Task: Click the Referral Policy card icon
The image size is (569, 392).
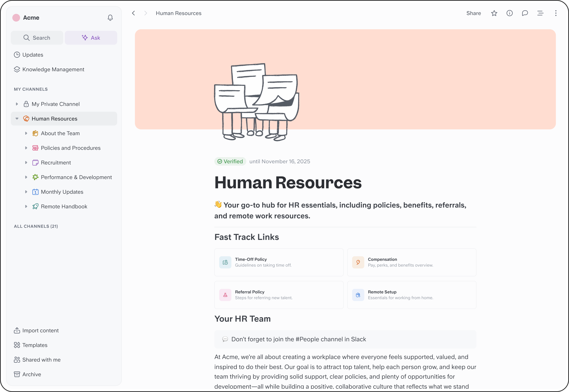Action: tap(225, 295)
